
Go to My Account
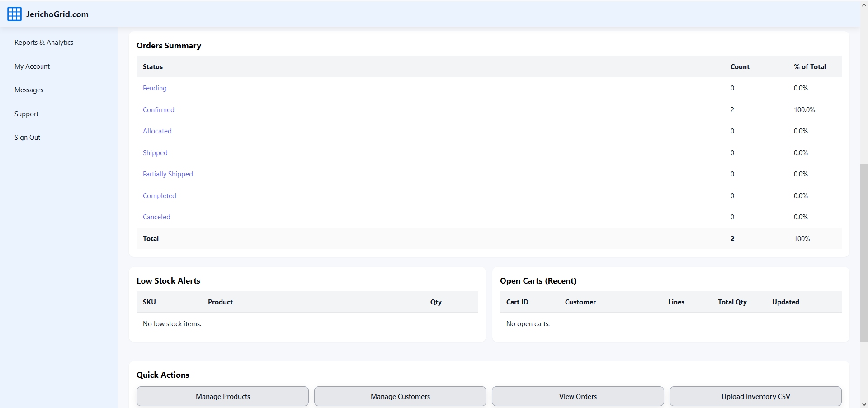(32, 66)
